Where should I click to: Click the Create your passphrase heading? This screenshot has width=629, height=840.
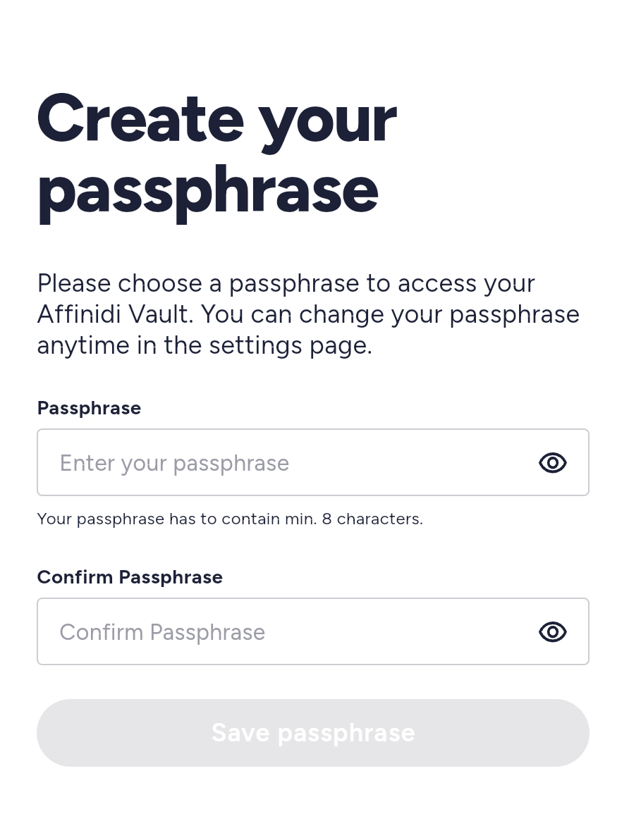coord(217,154)
